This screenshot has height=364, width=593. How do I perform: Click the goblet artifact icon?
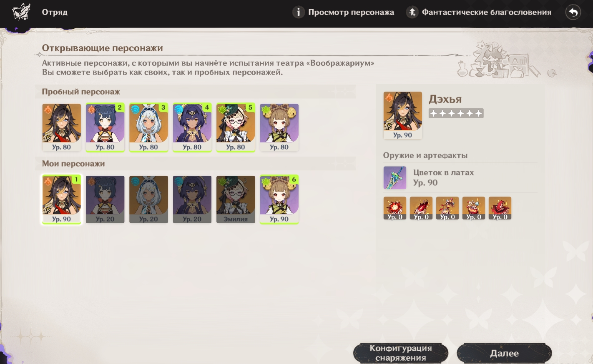[x=474, y=208]
